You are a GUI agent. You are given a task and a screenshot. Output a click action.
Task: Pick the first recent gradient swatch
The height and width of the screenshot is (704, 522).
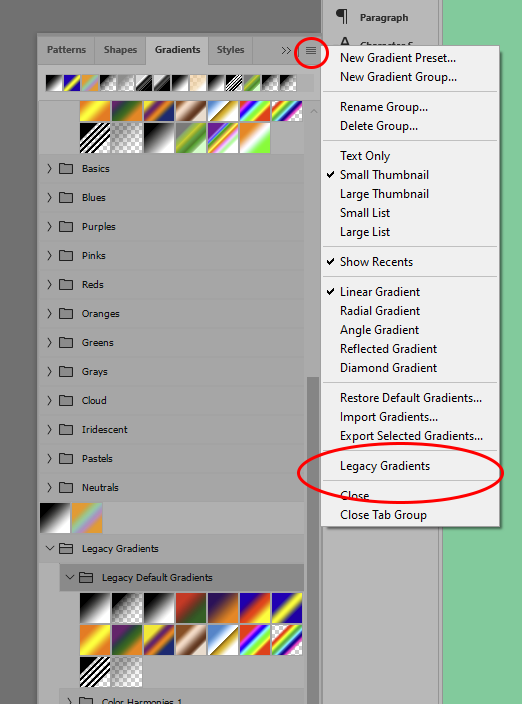point(54,83)
